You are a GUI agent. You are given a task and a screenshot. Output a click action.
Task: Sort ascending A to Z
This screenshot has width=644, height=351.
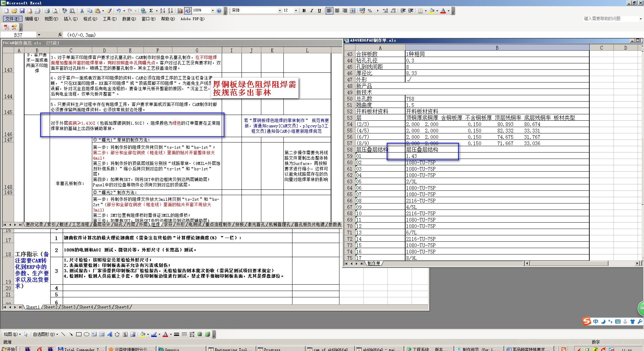pos(162,11)
